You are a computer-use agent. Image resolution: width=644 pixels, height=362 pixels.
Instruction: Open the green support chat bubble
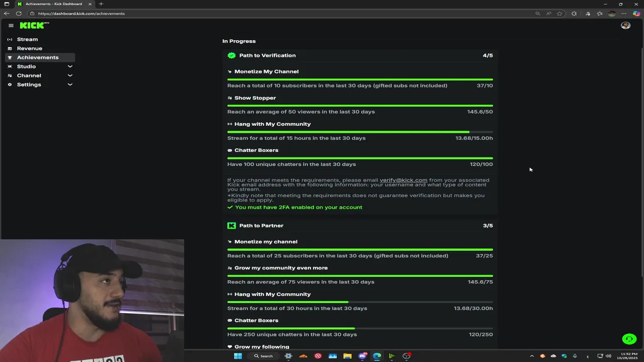point(629,339)
